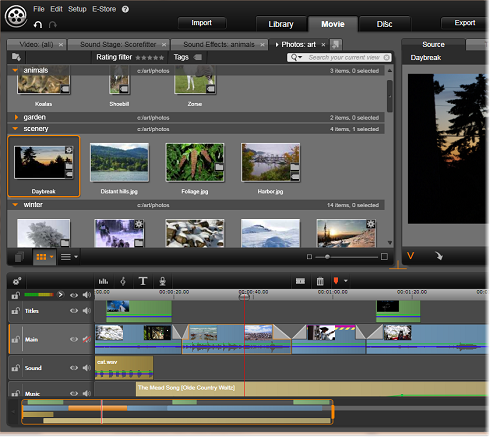Screen dimensions: 491x438
Task: Switch to the Library tab
Action: pyautogui.click(x=281, y=24)
